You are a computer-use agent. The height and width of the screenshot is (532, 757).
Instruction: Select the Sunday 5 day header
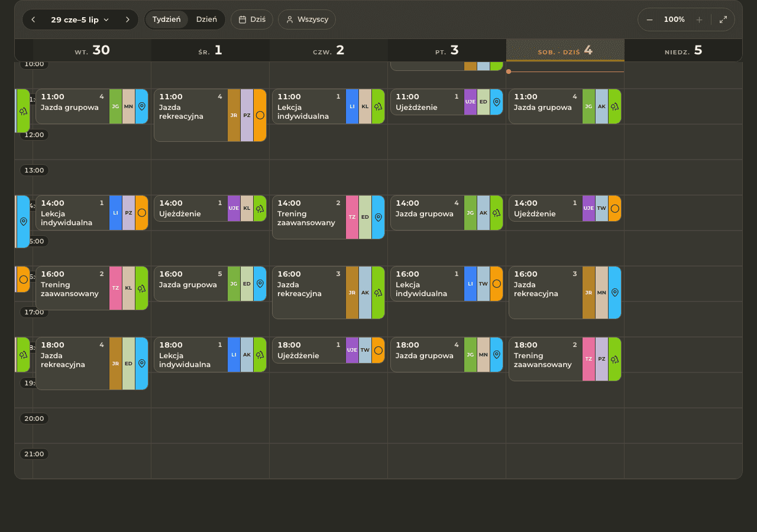[683, 50]
